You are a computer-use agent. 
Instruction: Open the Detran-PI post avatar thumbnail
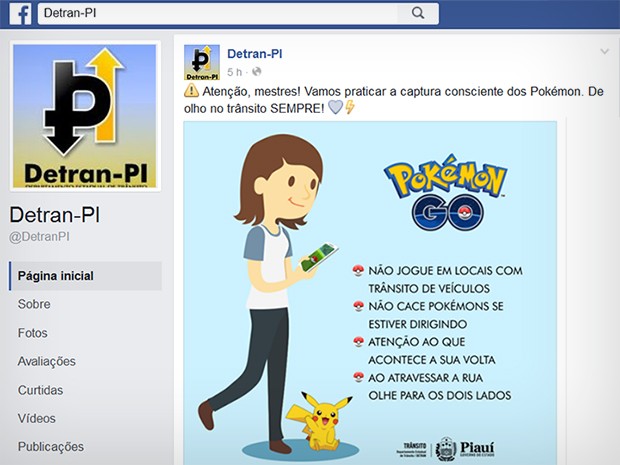click(202, 62)
